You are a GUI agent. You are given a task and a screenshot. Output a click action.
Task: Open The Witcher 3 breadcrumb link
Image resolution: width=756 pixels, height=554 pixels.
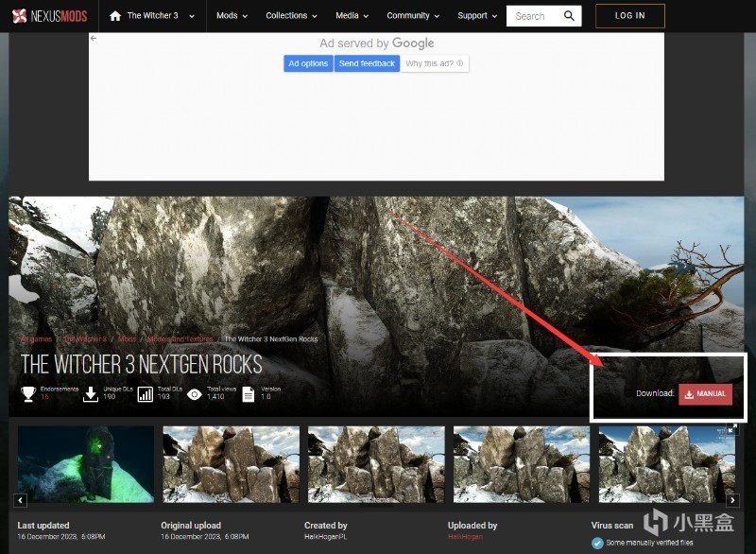[x=85, y=339]
